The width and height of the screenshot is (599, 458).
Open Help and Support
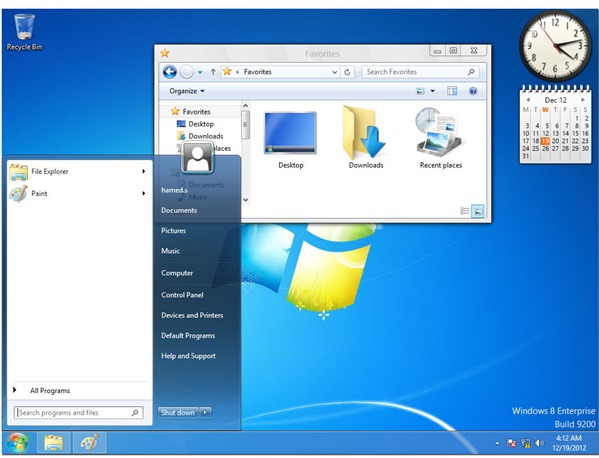point(188,356)
